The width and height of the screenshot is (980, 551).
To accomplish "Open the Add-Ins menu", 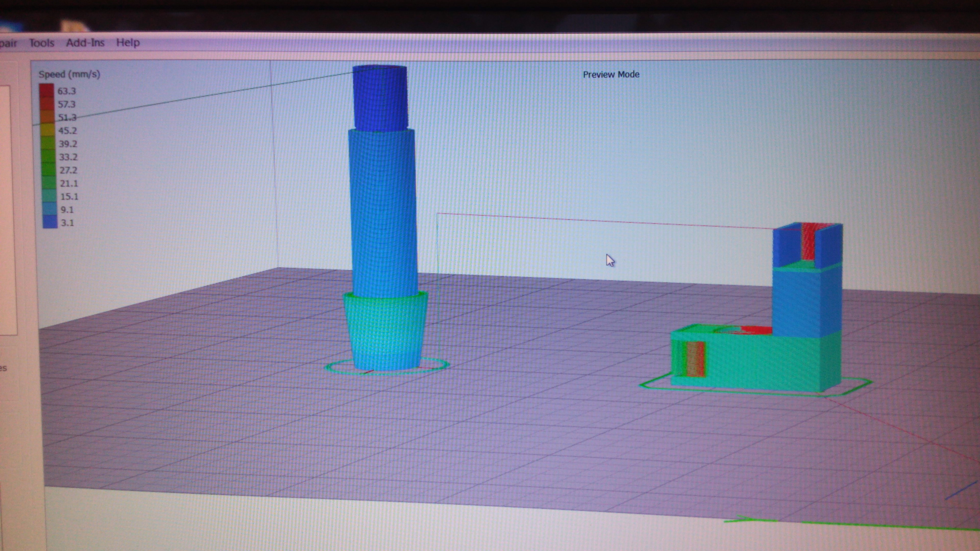I will pos(85,43).
